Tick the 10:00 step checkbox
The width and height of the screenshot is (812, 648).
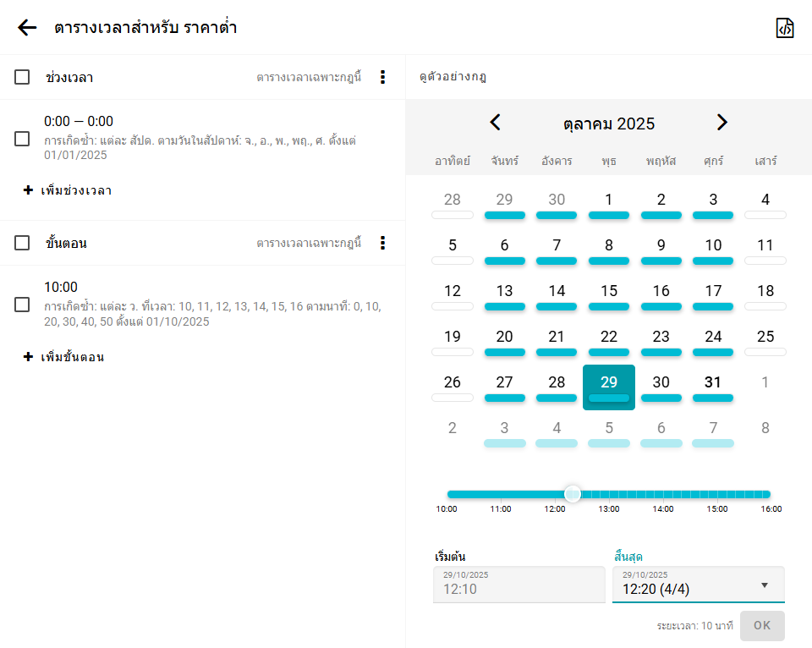pyautogui.click(x=23, y=305)
